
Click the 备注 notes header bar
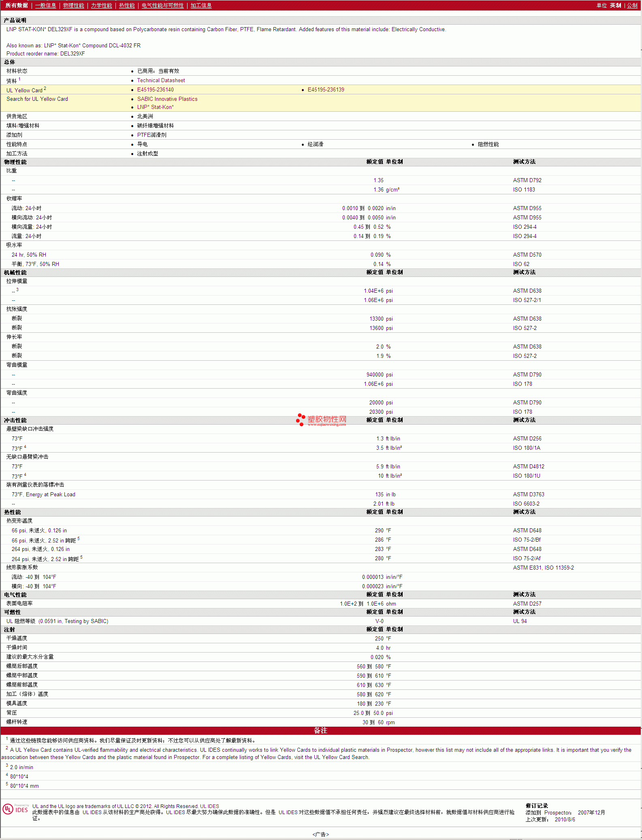(320, 730)
